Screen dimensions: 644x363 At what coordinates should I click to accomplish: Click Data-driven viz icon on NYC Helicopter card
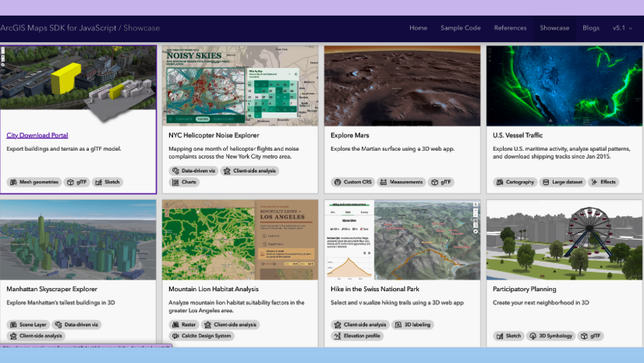tap(175, 171)
